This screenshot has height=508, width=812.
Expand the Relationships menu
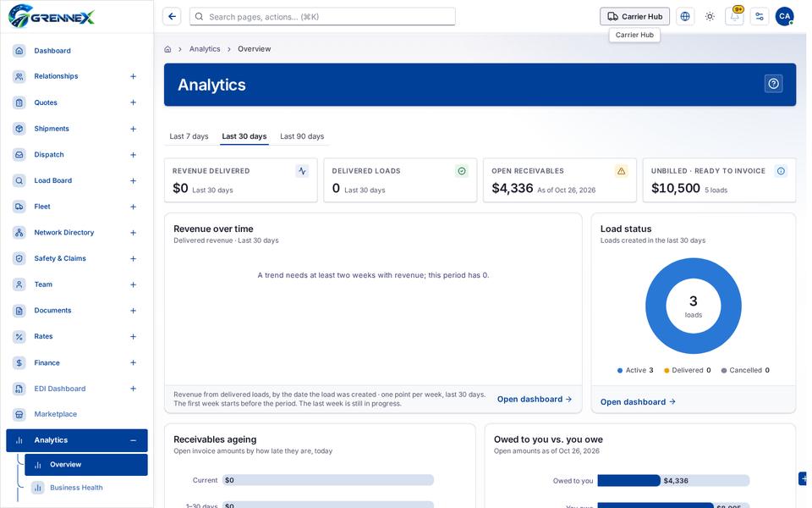point(133,77)
